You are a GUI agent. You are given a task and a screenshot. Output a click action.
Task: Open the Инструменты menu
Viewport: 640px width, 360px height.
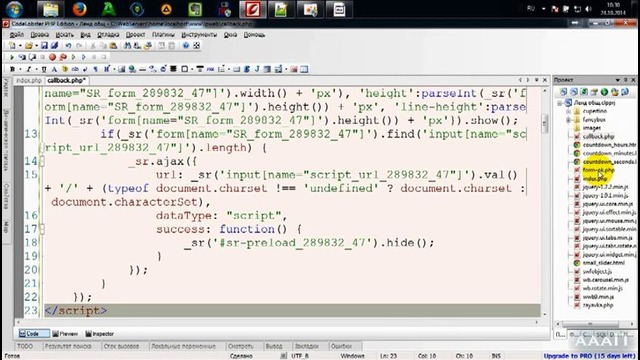pos(199,35)
